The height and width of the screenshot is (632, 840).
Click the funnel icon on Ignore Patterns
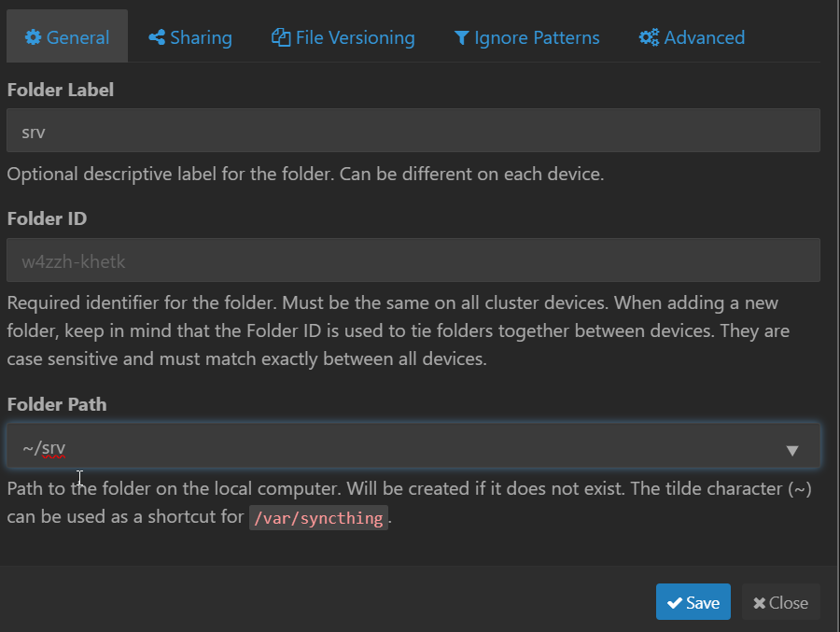461,37
